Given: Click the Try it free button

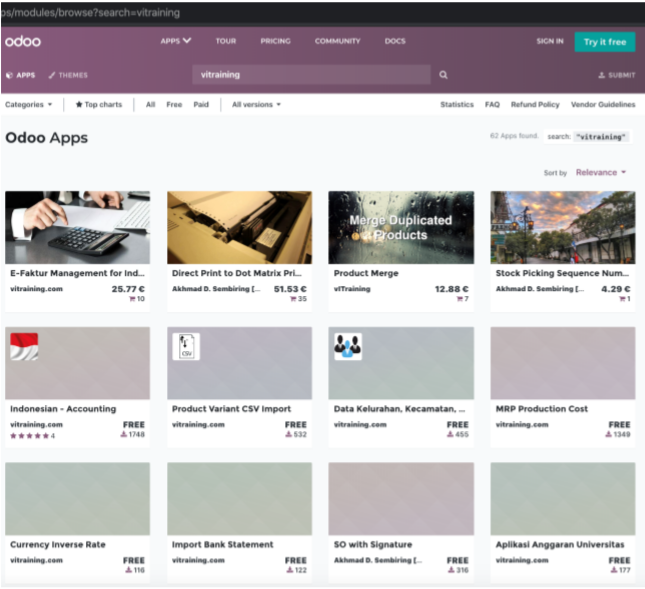Looking at the screenshot, I should pos(605,42).
